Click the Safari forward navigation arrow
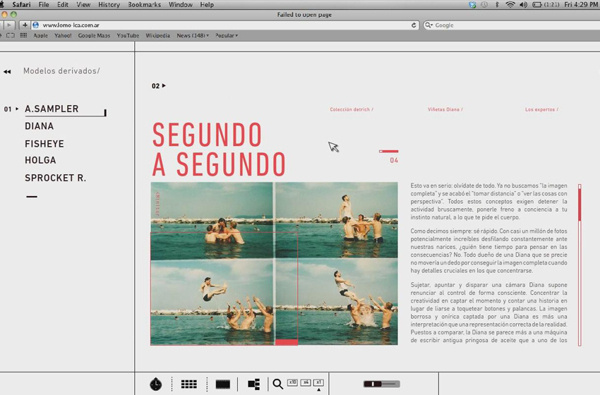600x395 pixels. 9,25
